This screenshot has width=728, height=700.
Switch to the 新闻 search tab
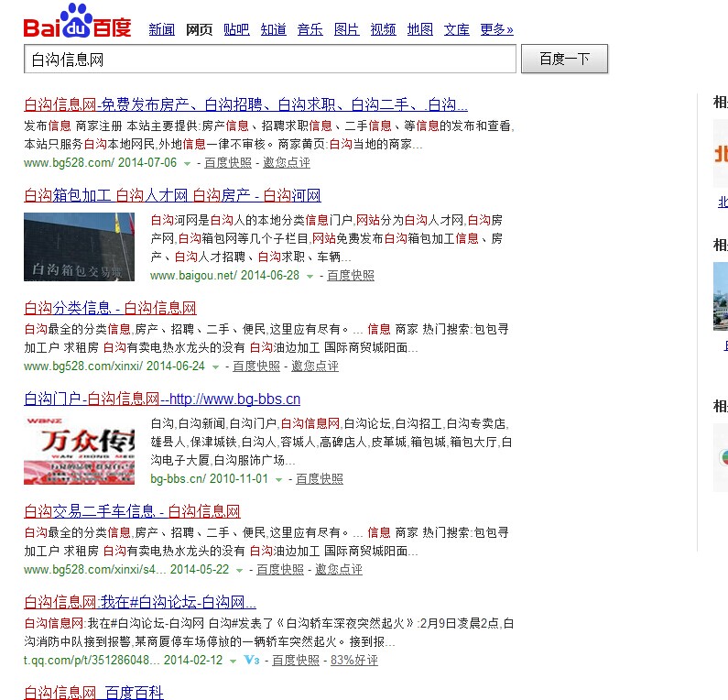(x=161, y=29)
